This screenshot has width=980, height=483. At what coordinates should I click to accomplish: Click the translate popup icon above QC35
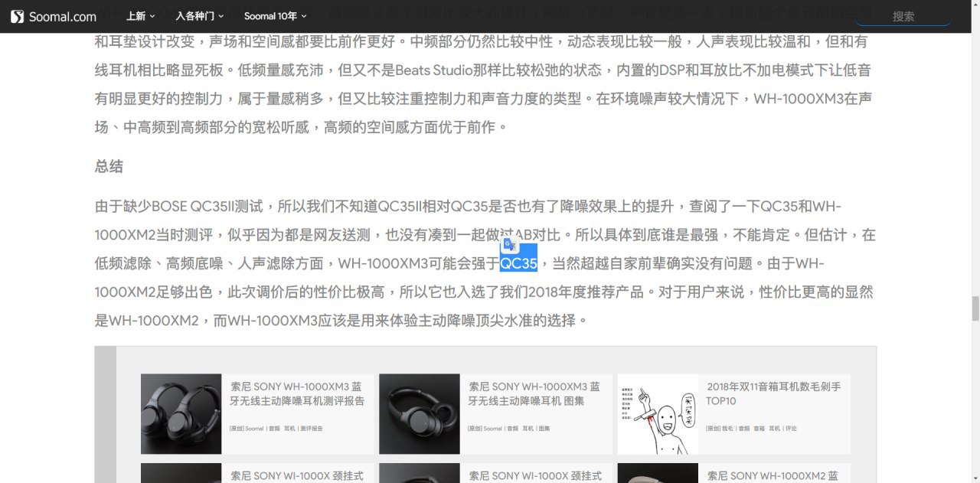coord(510,245)
